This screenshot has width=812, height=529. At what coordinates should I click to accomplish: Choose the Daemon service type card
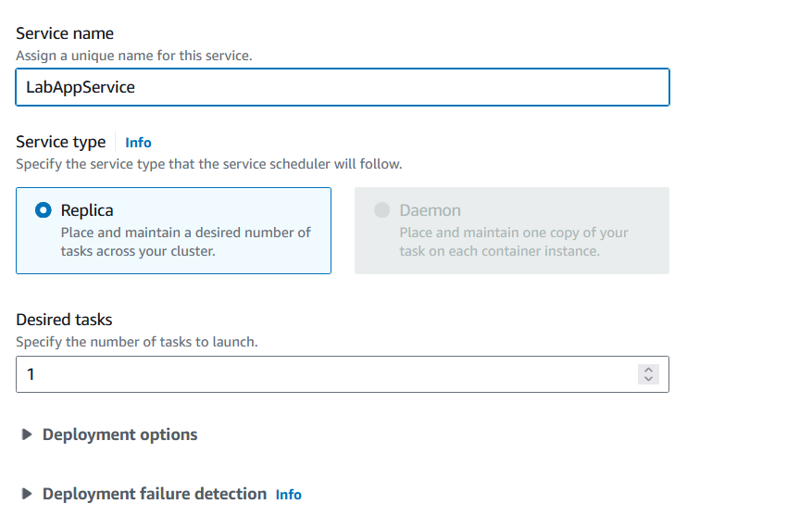(512, 231)
